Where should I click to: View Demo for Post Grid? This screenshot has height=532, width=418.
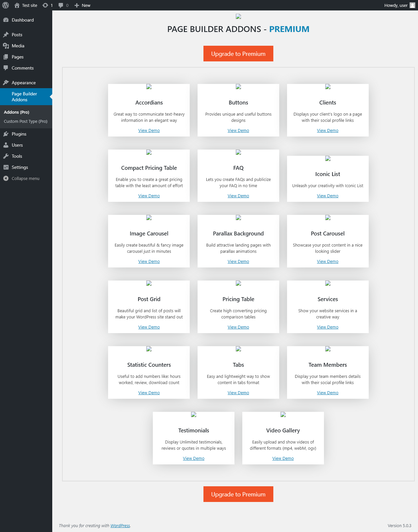tap(149, 327)
